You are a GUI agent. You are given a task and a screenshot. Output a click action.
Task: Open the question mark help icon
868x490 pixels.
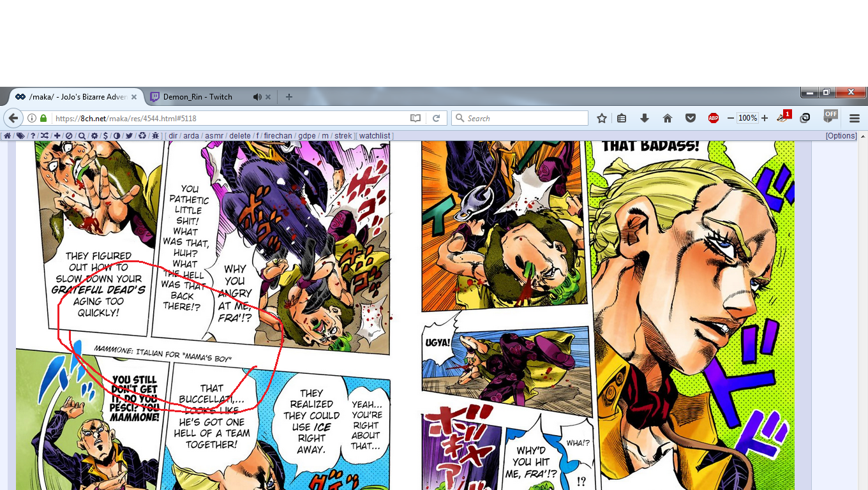pos(33,136)
